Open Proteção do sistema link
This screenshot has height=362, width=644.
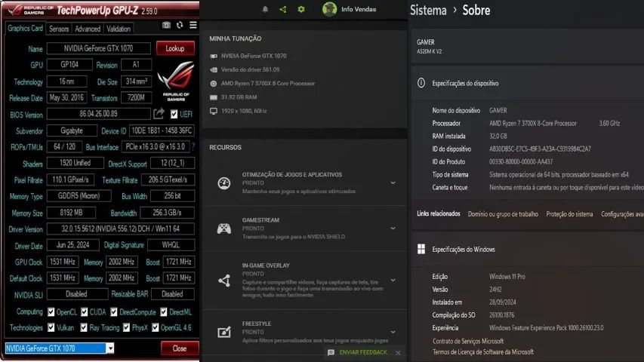pyautogui.click(x=569, y=214)
